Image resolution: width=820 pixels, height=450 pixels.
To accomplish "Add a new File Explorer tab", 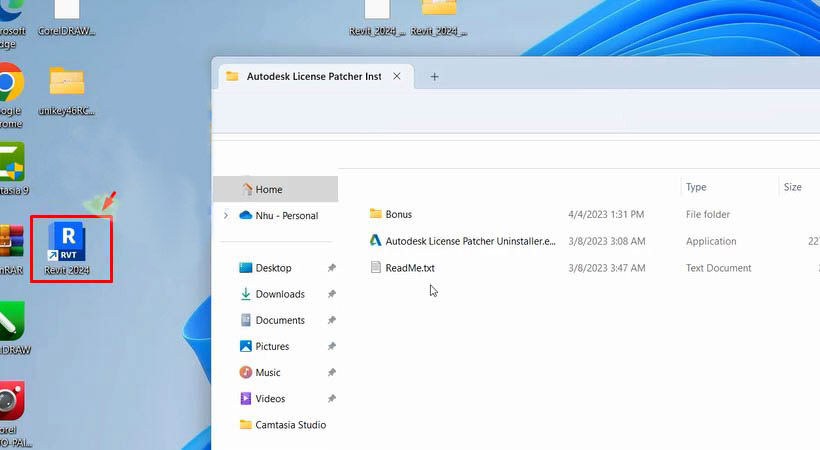I will coord(434,77).
